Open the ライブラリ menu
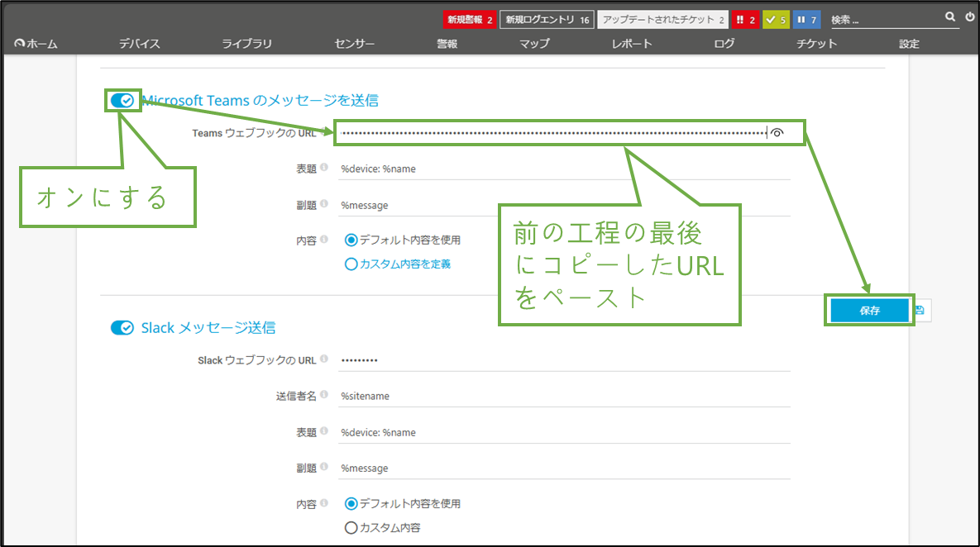The image size is (980, 547). coord(247,44)
